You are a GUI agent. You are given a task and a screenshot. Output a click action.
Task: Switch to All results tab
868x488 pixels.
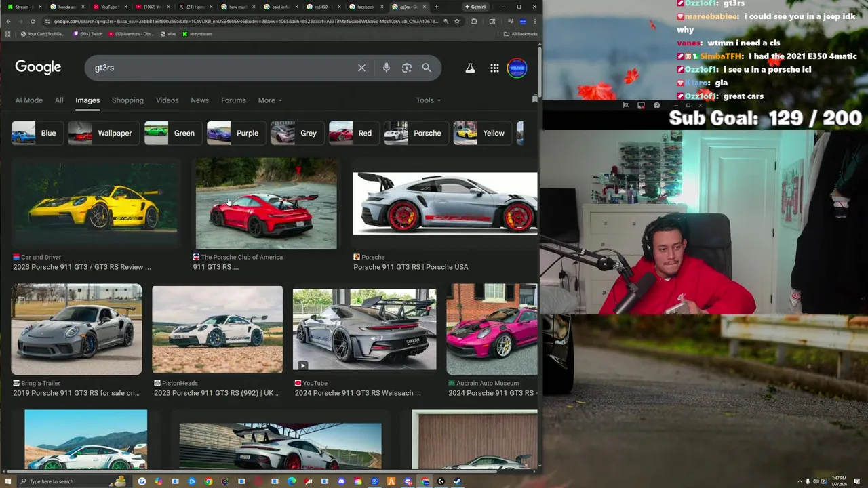coord(59,100)
